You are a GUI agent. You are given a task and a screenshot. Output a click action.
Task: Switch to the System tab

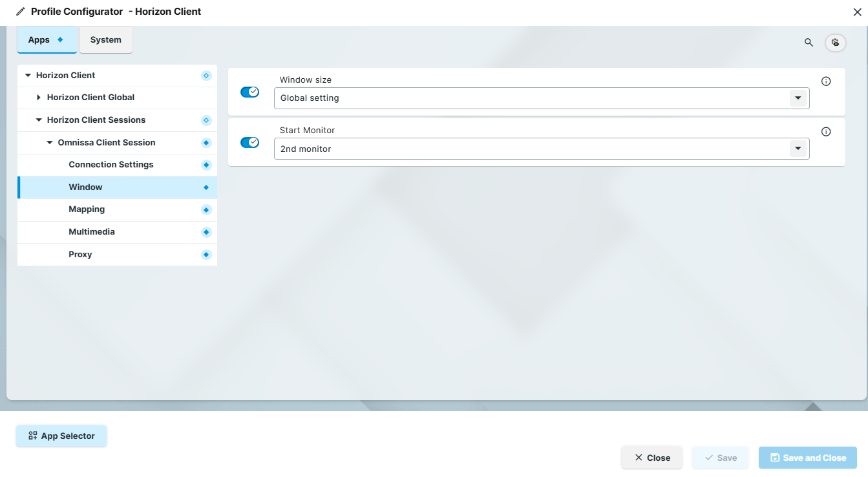click(105, 39)
